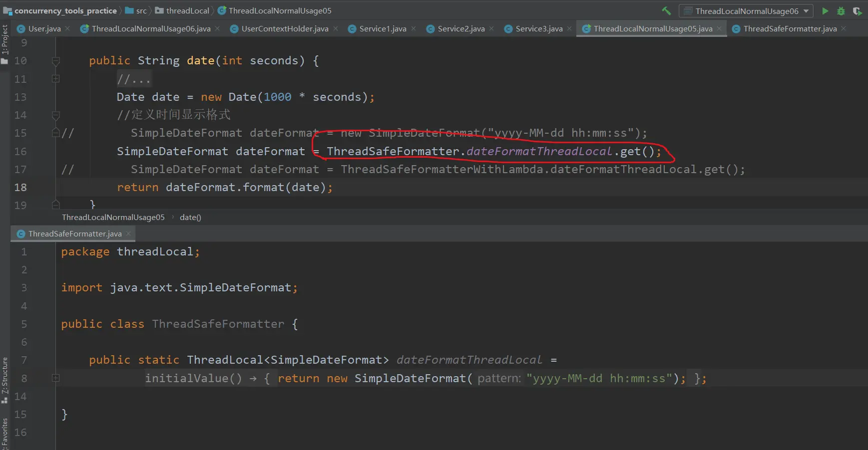Select the Service3.java editor tab
The height and width of the screenshot is (450, 868).
(x=539, y=29)
